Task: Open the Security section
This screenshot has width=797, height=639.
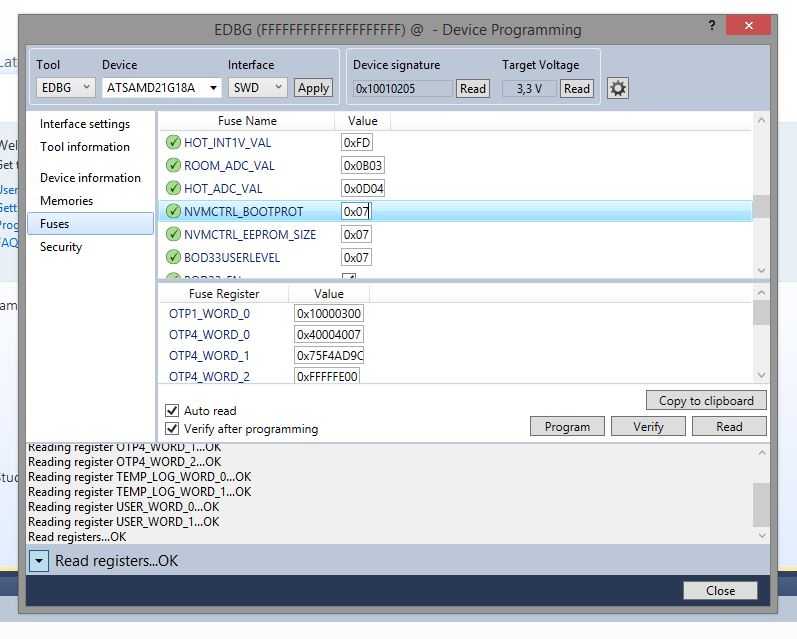Action: tap(61, 247)
